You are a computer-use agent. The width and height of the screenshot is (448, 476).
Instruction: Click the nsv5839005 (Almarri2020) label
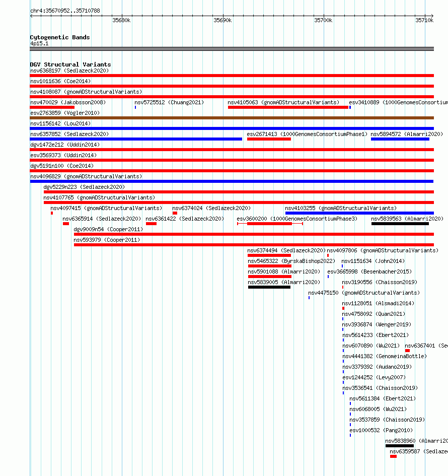pos(284,282)
